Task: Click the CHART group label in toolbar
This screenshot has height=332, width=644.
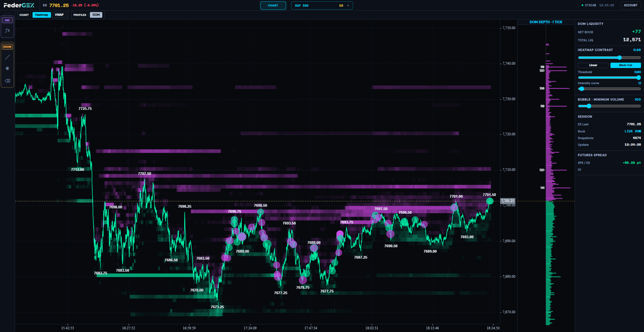Action: click(24, 15)
